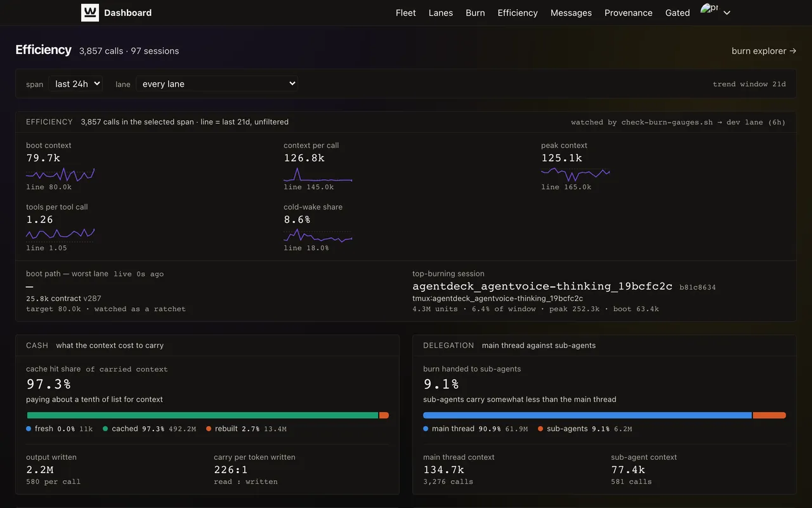The width and height of the screenshot is (812, 508).
Task: Open the span dropdown set to last 24h
Action: 75,84
